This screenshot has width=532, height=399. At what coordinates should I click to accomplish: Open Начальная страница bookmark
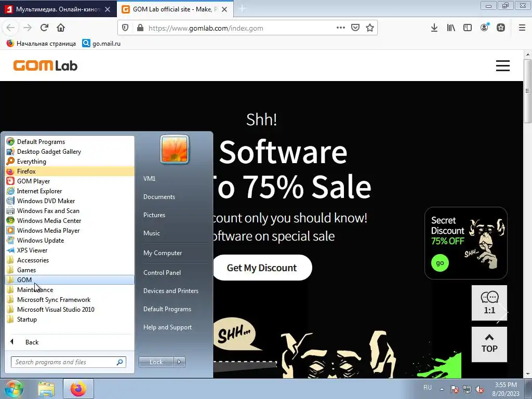tap(42, 44)
